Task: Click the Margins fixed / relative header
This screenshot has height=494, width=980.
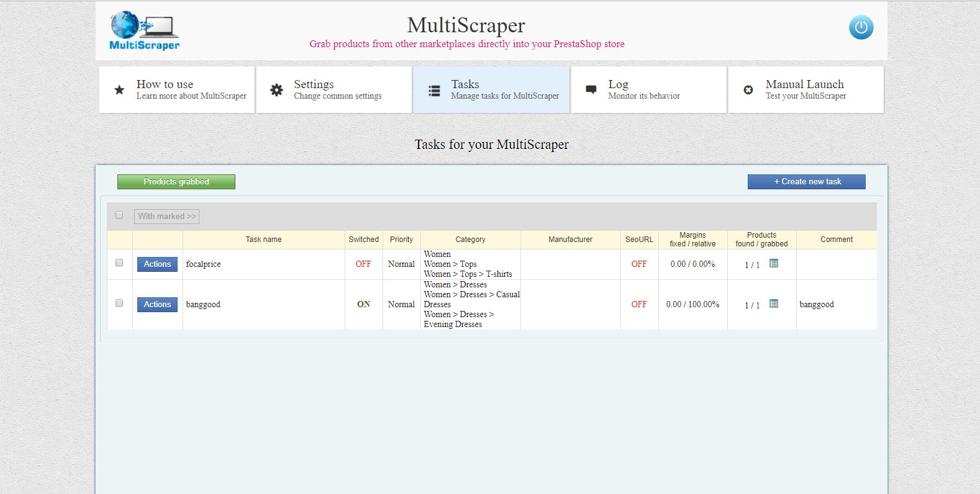Action: coord(692,240)
